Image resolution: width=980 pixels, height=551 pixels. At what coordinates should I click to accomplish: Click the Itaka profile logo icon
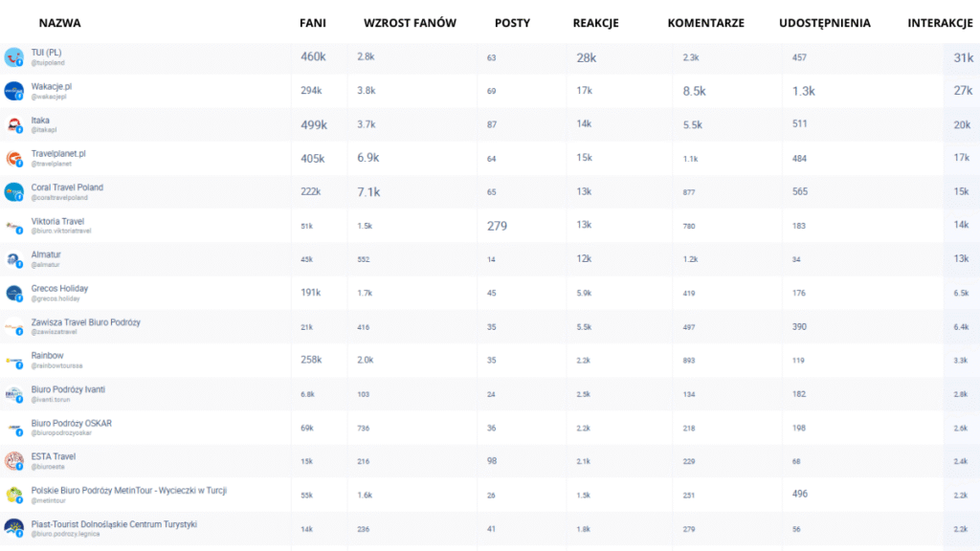point(13,125)
